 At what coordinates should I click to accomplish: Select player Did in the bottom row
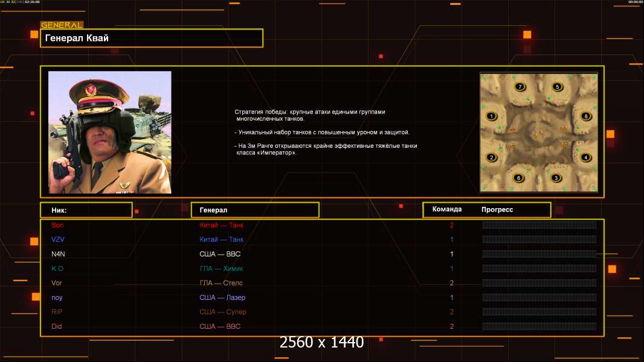[x=57, y=326]
